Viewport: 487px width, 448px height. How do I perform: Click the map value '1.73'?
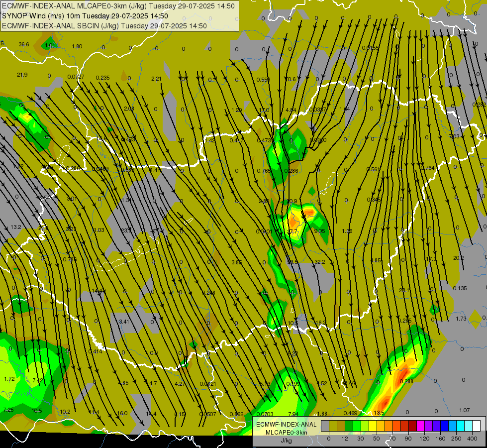pos(461,319)
